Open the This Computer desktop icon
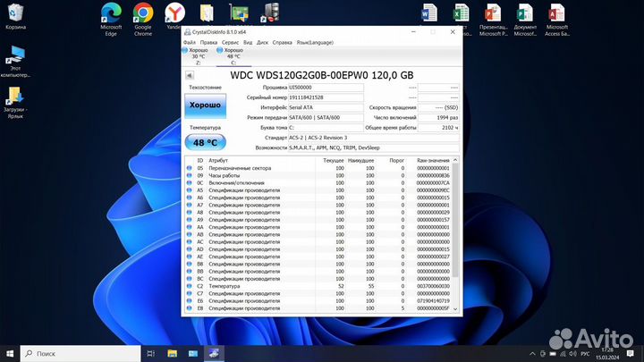This screenshot has height=362, width=644. pos(15,62)
